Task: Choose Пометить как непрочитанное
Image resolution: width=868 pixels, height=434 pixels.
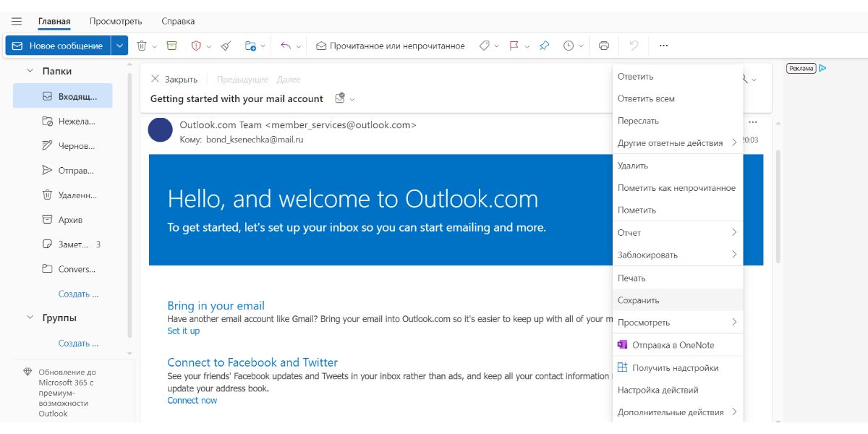Action: tap(678, 188)
